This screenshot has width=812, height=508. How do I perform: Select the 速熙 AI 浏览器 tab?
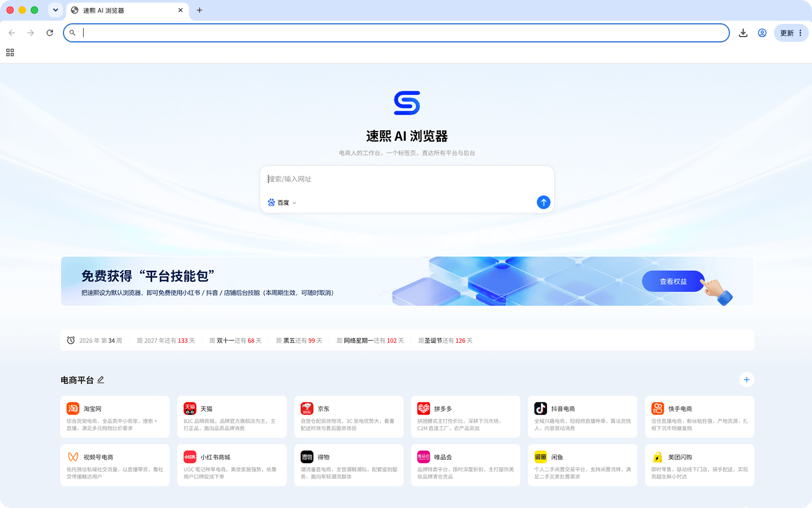point(127,11)
